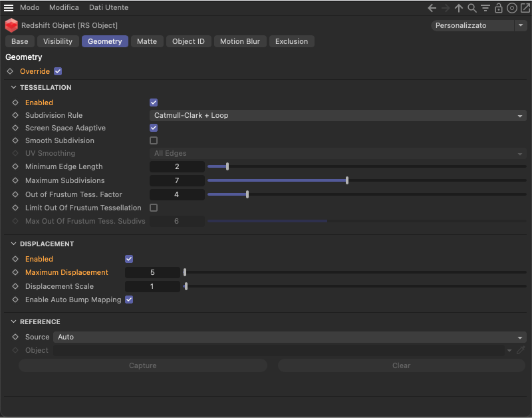532x418 pixels.
Task: Open the hamburger menu icon
Action: pyautogui.click(x=9, y=7)
